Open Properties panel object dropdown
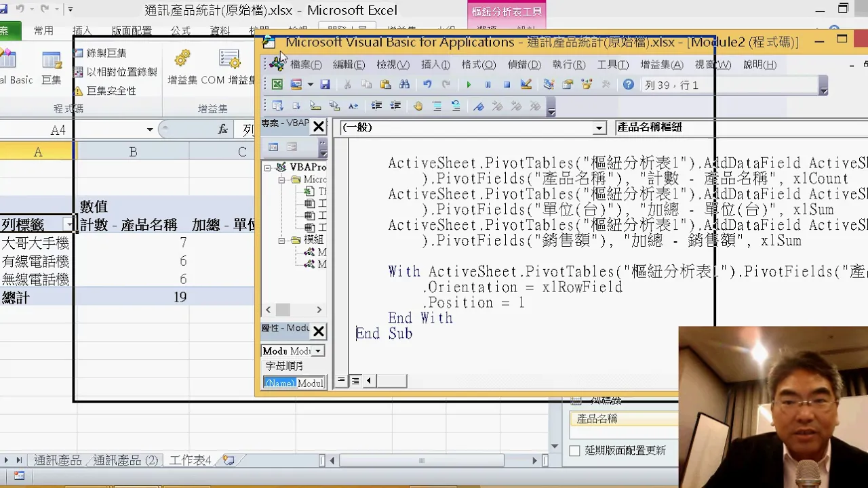This screenshot has width=868, height=488. 317,351
